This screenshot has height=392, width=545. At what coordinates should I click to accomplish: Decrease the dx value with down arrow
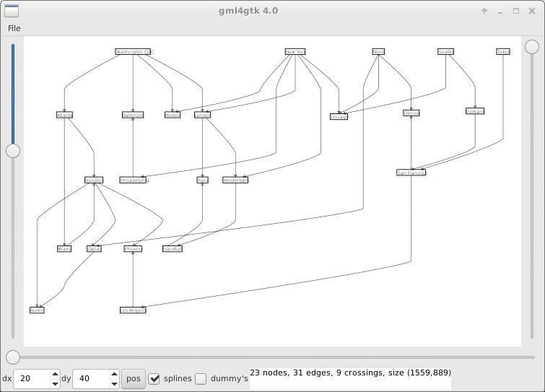coord(55,383)
